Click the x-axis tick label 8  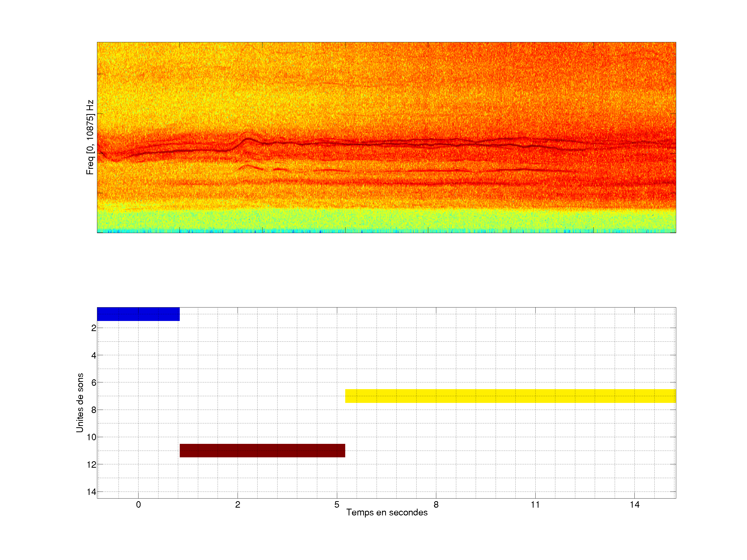tap(436, 505)
